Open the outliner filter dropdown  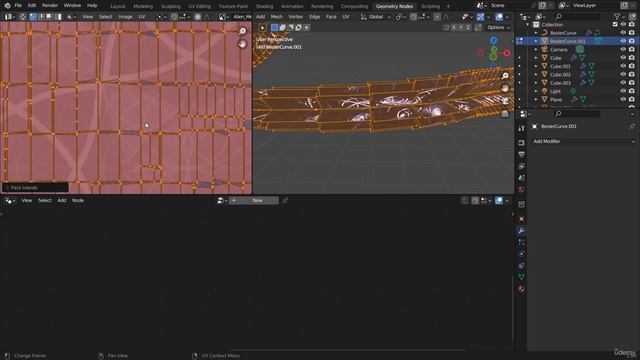click(x=620, y=16)
